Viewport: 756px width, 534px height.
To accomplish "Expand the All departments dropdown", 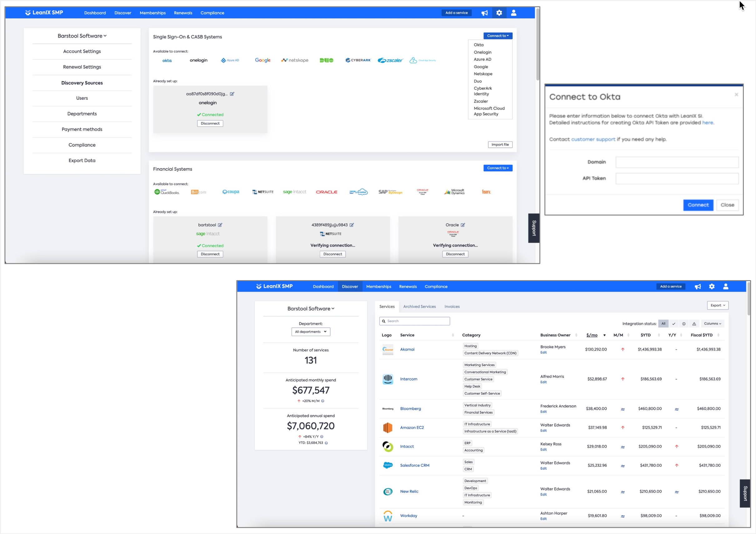I will 311,332.
